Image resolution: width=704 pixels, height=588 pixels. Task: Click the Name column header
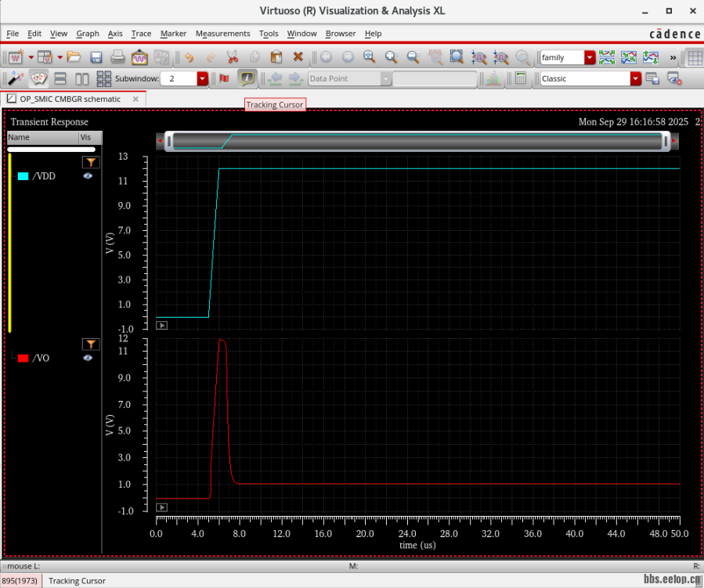[x=42, y=137]
